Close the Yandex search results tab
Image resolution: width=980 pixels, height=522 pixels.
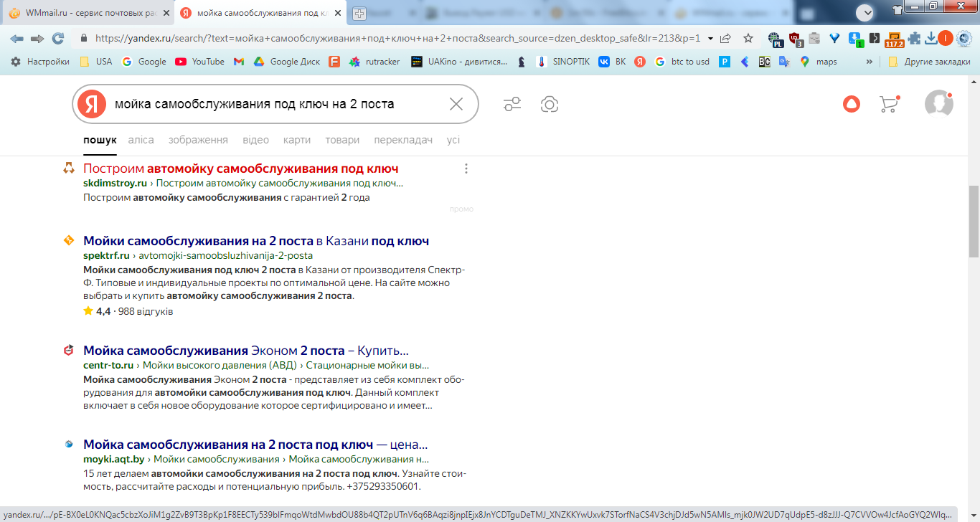(x=338, y=13)
